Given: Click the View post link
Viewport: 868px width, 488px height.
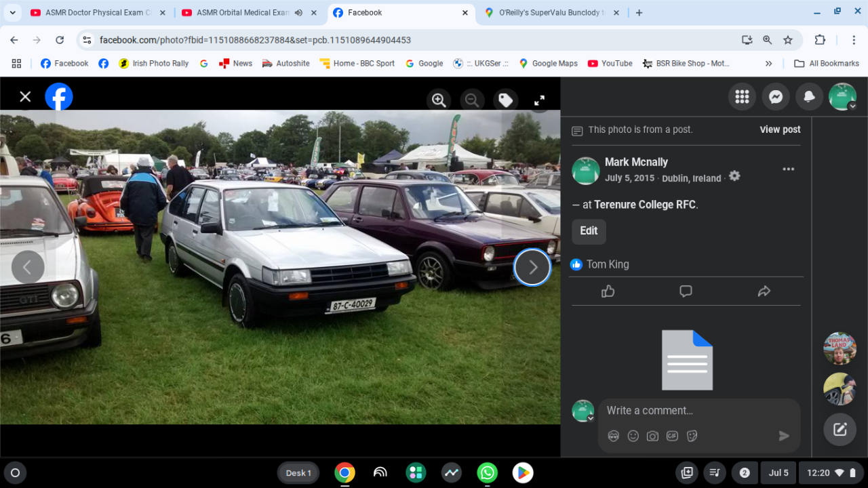Looking at the screenshot, I should (x=780, y=129).
